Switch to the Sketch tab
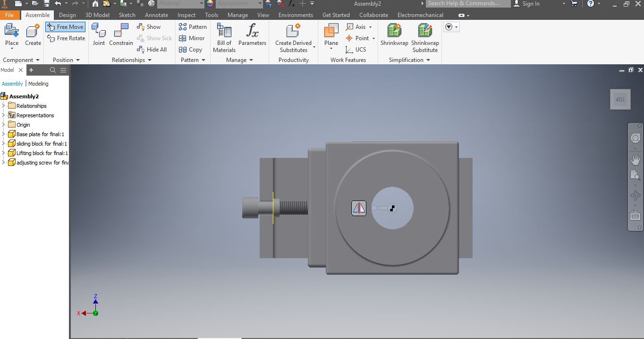The width and height of the screenshot is (644, 339). 127,15
